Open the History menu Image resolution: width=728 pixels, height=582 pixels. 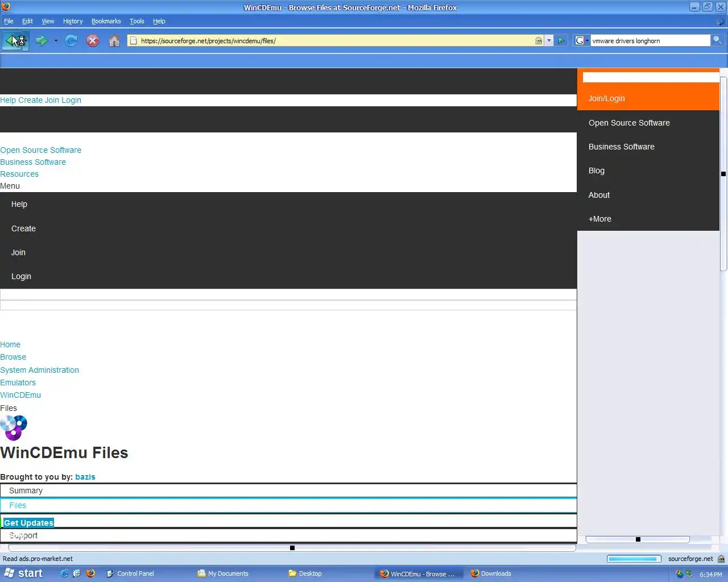tap(73, 21)
